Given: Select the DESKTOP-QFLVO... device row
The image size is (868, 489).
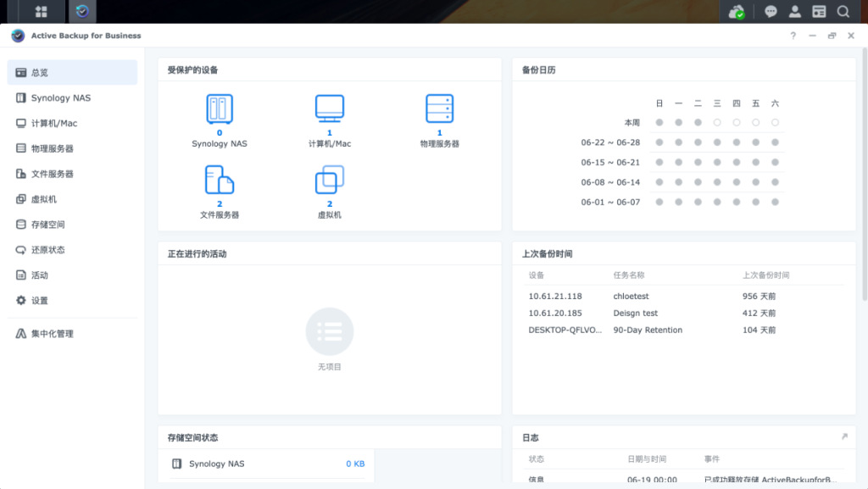Looking at the screenshot, I should tap(684, 330).
